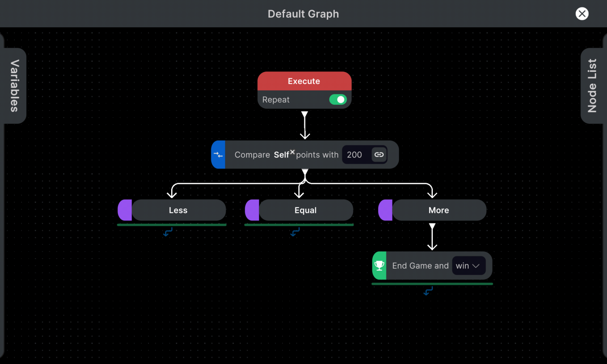Click the blue return arrow under Equal
This screenshot has height=364, width=607.
tap(295, 233)
